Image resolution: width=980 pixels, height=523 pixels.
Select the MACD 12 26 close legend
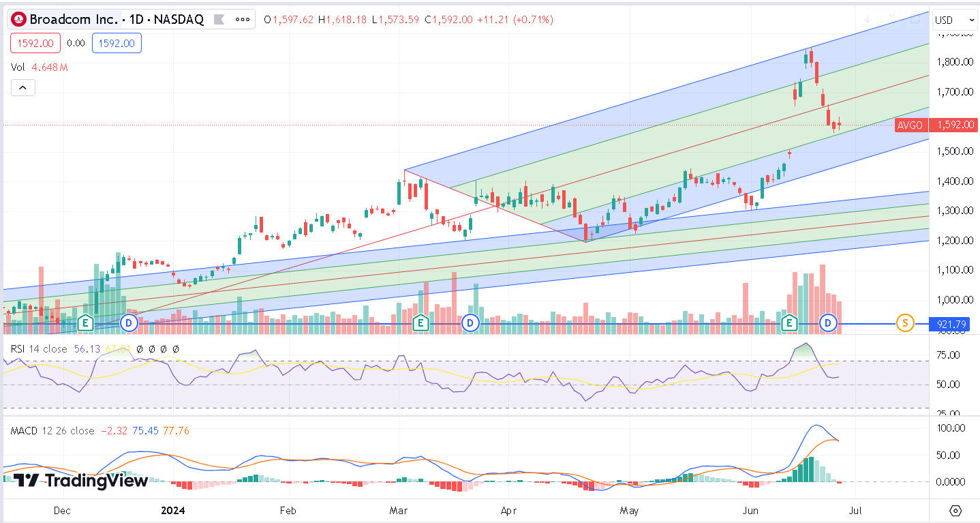pos(52,430)
